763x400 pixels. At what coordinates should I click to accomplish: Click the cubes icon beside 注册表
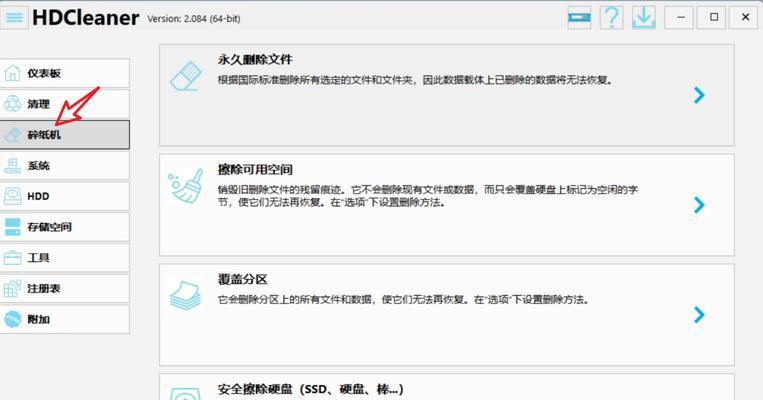12,288
